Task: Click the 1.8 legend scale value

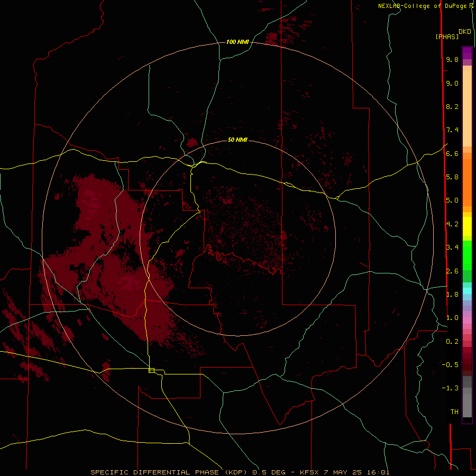Action: (452, 295)
